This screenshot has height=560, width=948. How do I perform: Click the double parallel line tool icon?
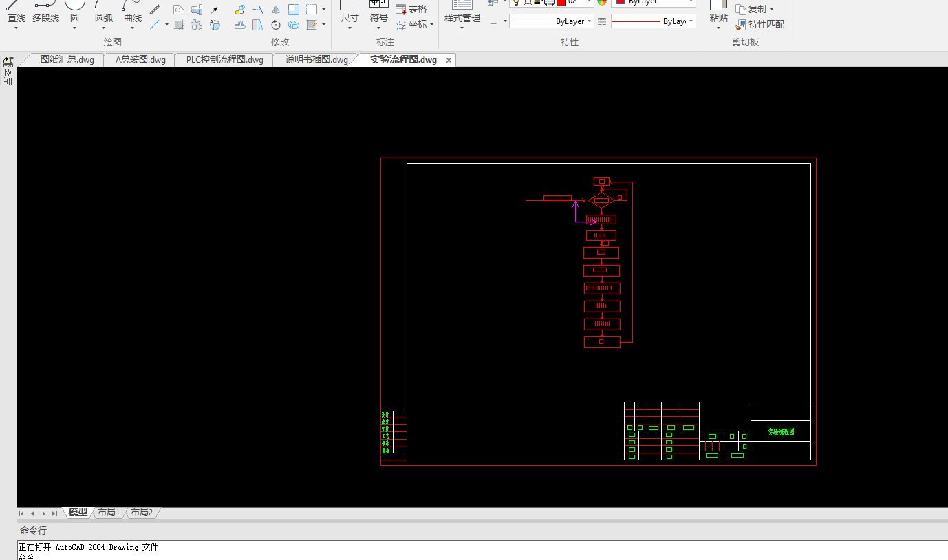coord(155,10)
